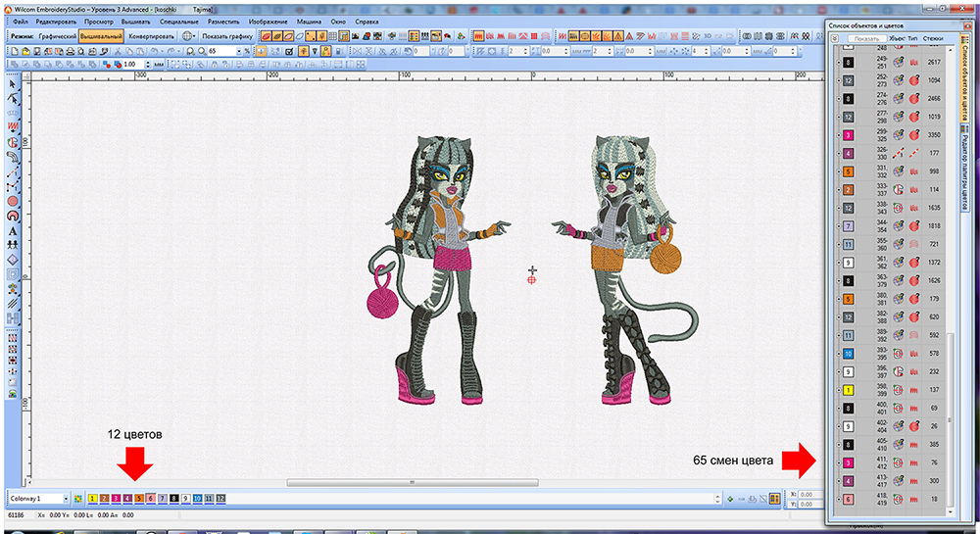Screen dimensions: 980x534
Task: Click the color wheel icon beside Colorway
Action: 78,500
